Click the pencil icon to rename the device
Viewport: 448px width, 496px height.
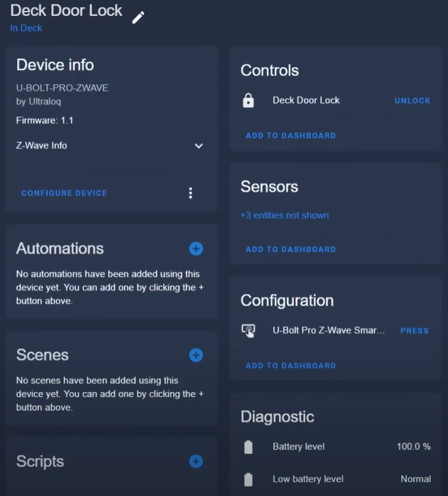point(138,18)
